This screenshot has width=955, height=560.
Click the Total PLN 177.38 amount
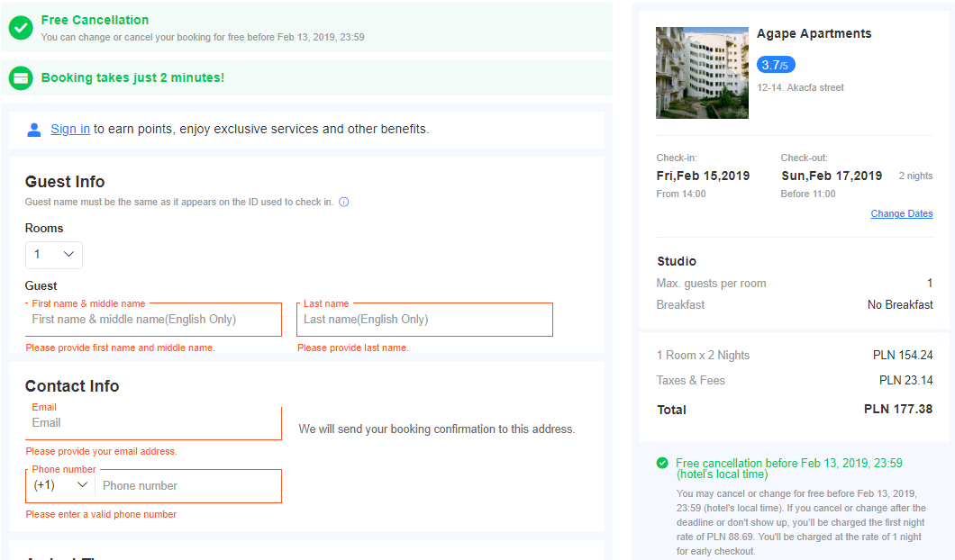coord(897,409)
